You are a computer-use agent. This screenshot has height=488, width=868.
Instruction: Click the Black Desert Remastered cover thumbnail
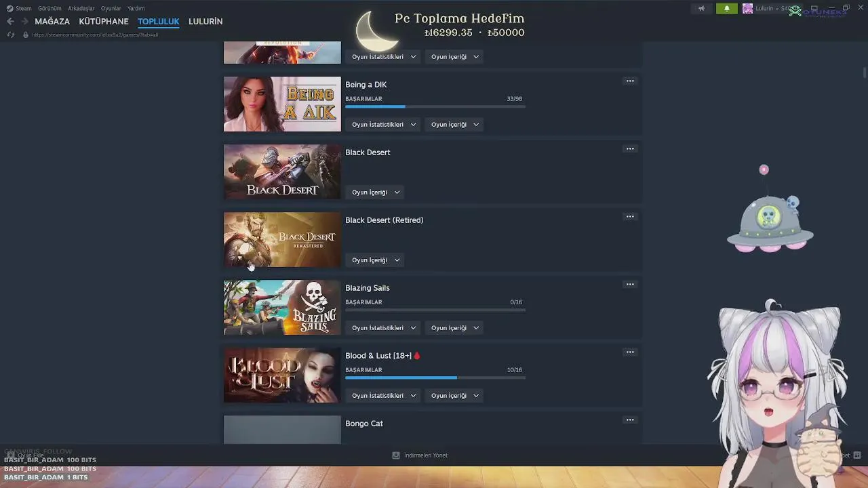pos(282,240)
